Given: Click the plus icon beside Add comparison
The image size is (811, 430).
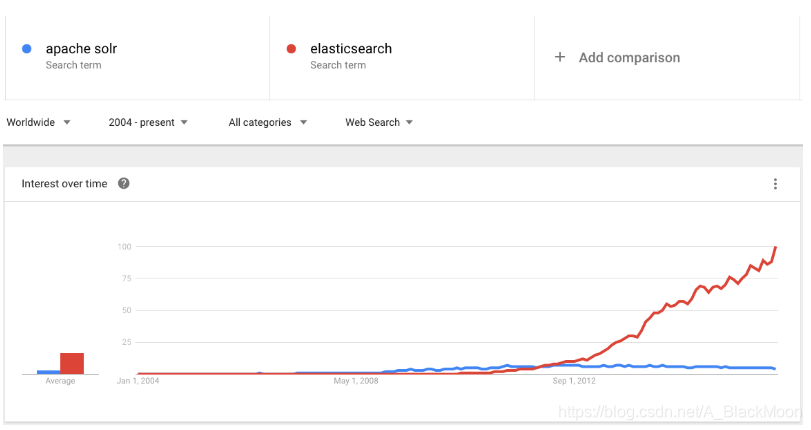Looking at the screenshot, I should (560, 57).
